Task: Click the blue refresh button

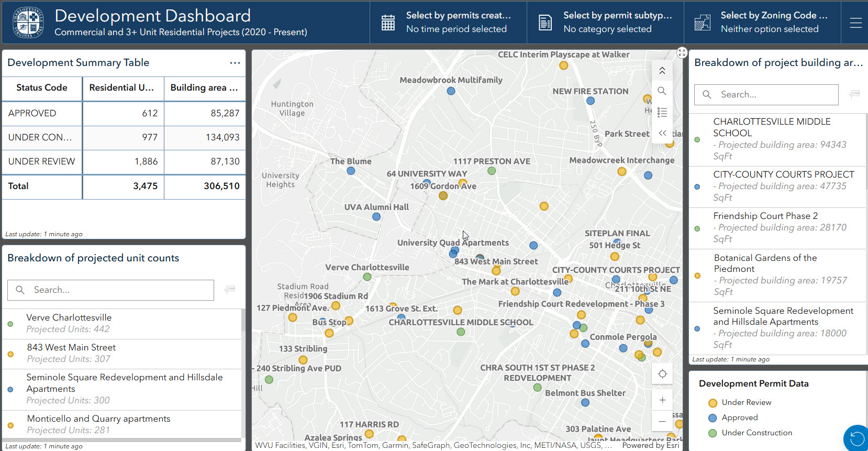Action: 856,438
